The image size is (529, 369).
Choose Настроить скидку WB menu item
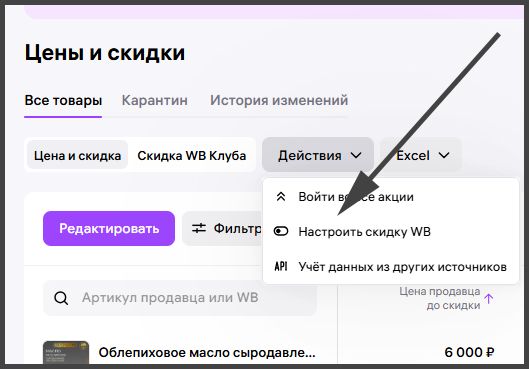pyautogui.click(x=391, y=232)
